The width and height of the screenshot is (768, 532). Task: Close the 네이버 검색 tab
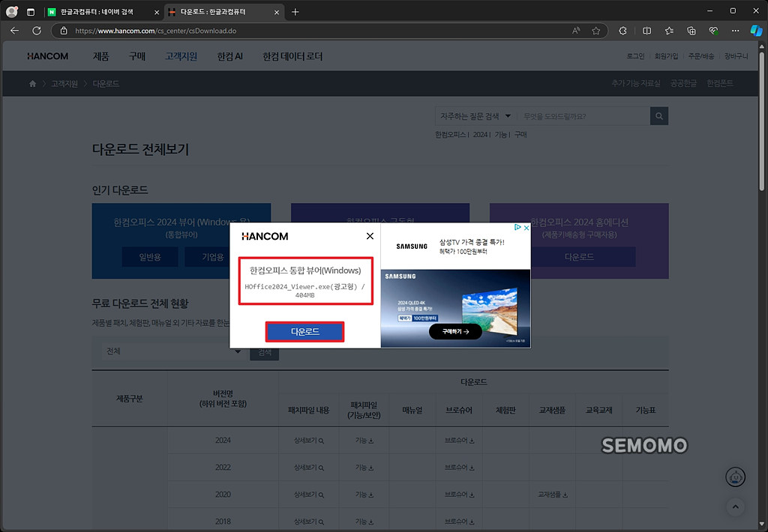[157, 12]
